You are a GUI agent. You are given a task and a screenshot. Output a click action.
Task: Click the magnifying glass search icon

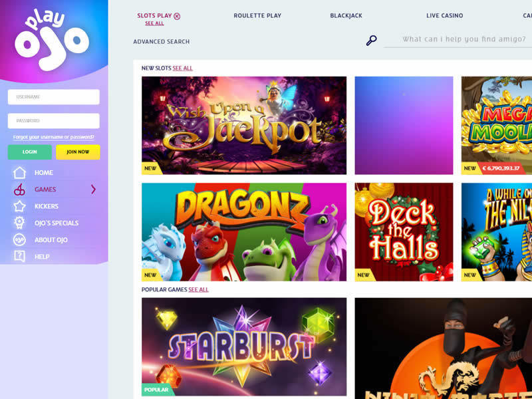click(x=372, y=41)
